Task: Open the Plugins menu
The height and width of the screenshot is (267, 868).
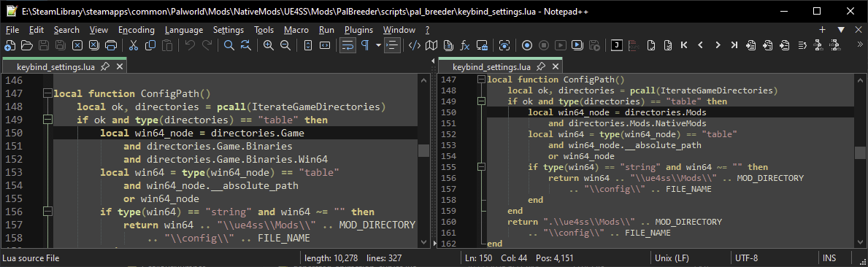Action: [358, 30]
